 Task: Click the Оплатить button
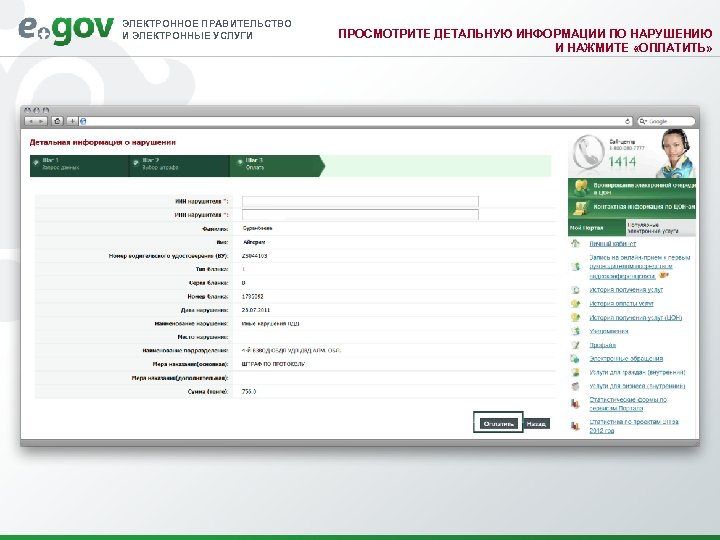(499, 423)
